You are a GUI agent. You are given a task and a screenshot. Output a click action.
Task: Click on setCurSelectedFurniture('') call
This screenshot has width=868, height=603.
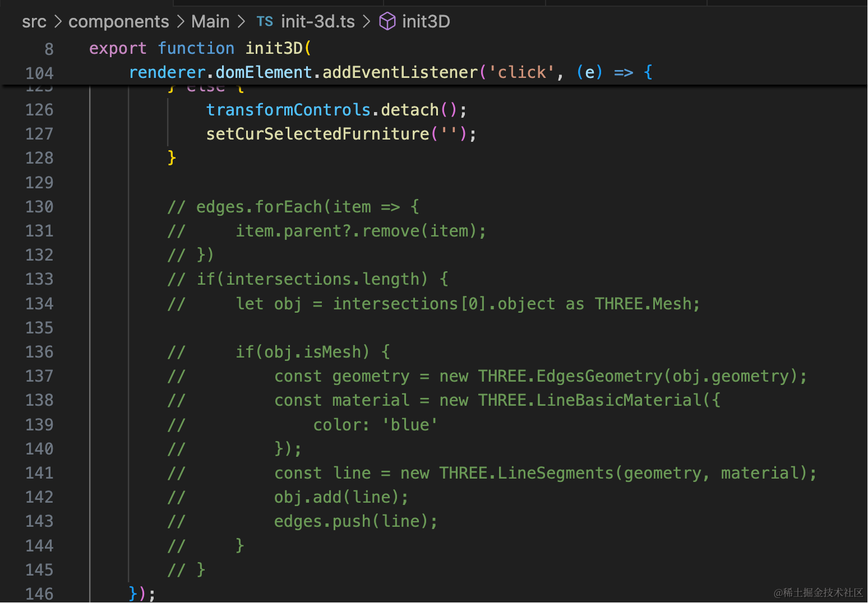[x=341, y=134]
